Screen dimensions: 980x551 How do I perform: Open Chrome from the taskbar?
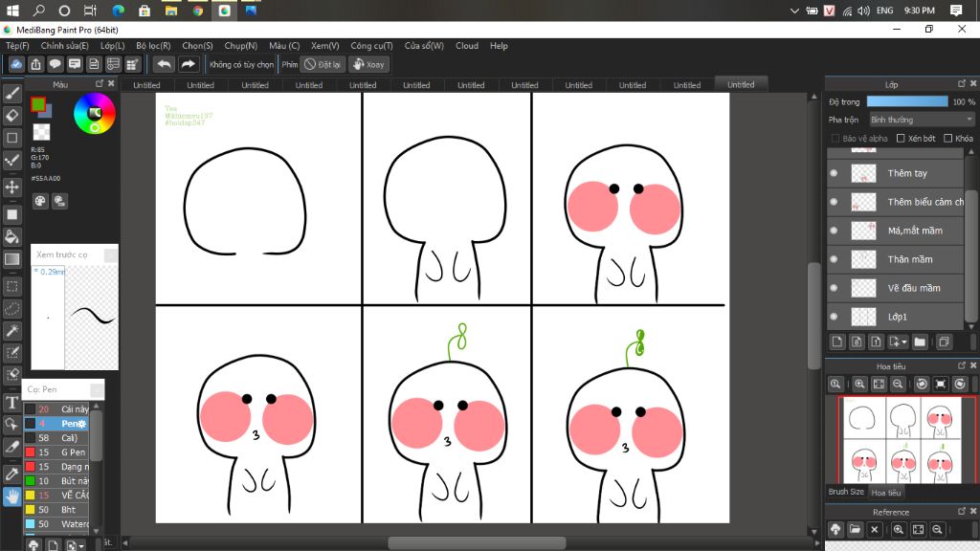coord(198,11)
